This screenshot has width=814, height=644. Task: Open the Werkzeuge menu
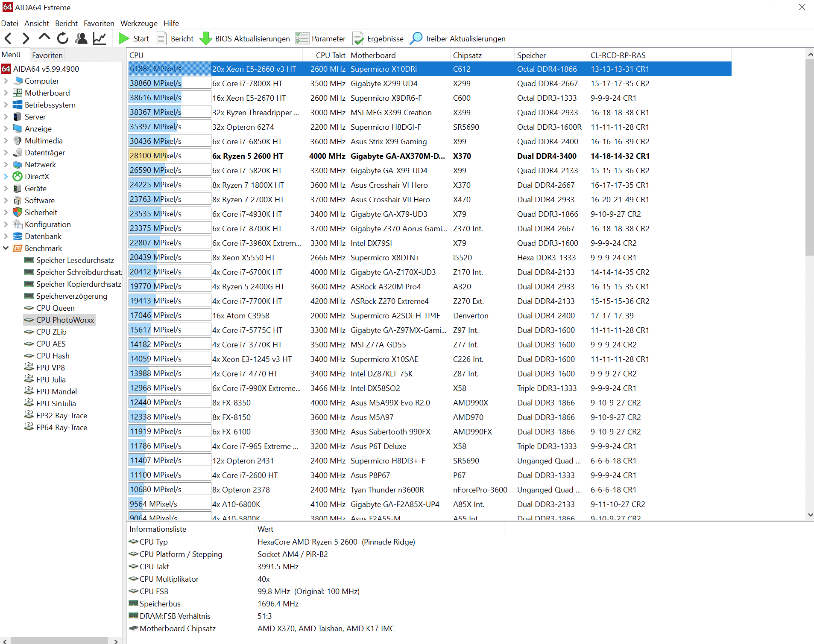(x=139, y=23)
